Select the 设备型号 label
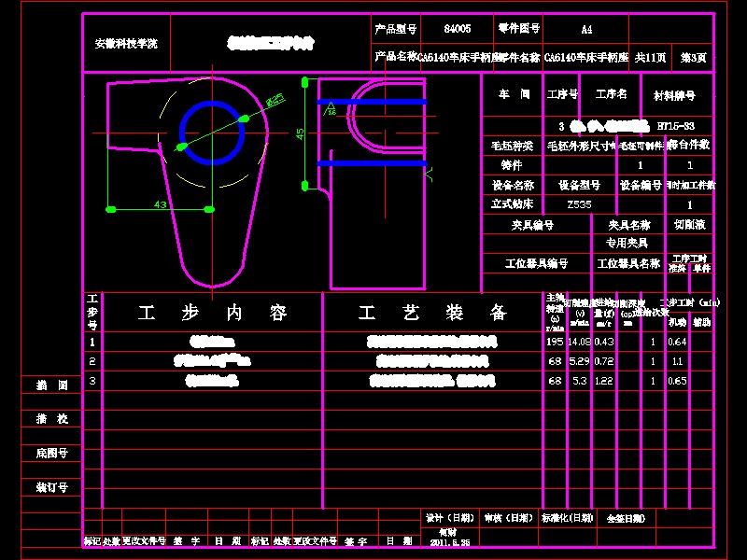Image resolution: width=747 pixels, height=560 pixels. (x=579, y=185)
